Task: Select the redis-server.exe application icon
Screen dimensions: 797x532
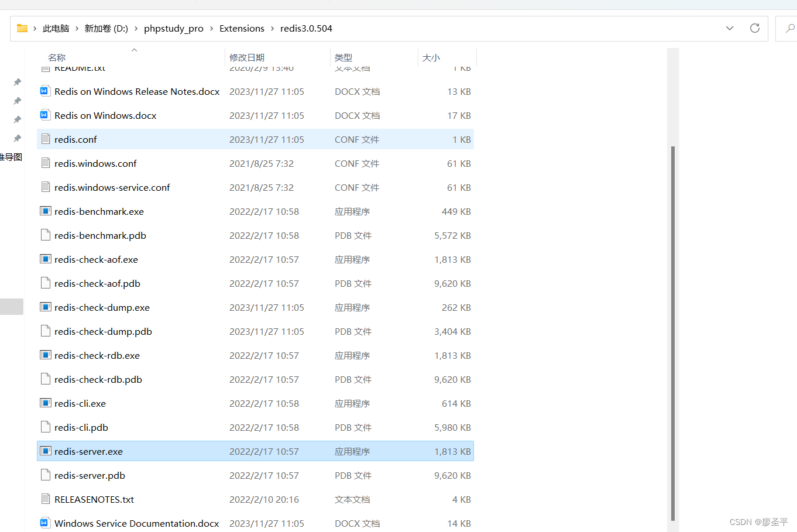Action: [x=45, y=451]
